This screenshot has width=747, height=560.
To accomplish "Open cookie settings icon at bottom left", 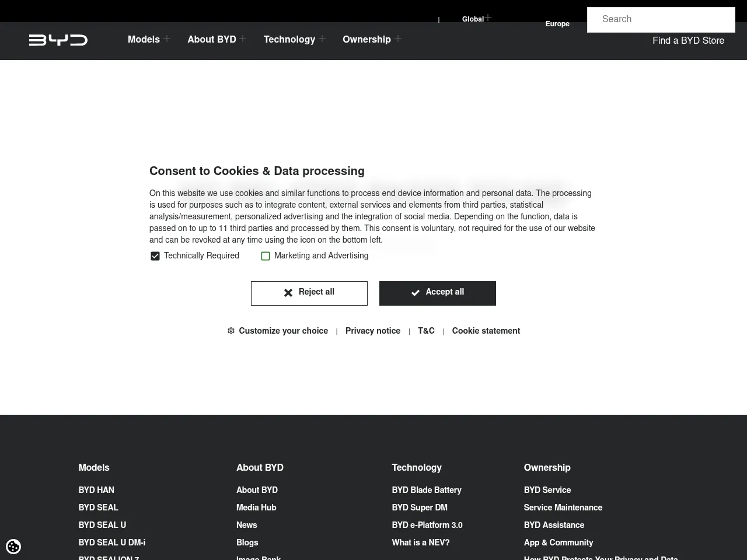I will [x=13, y=547].
